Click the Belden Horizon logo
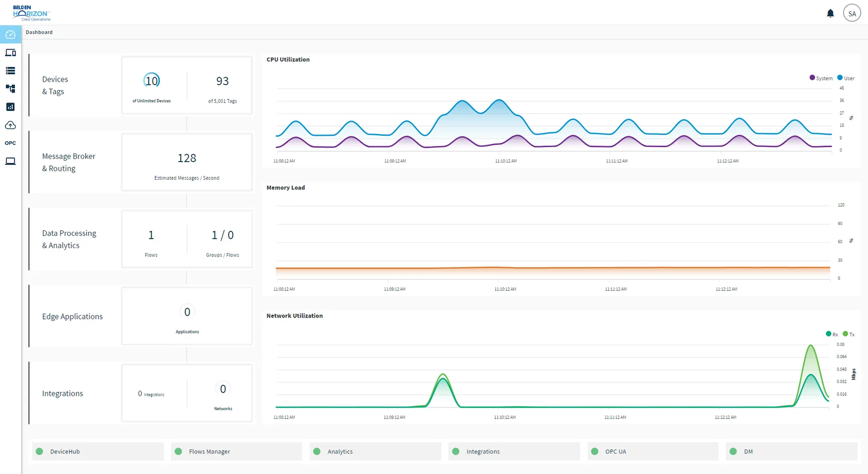 tap(31, 13)
